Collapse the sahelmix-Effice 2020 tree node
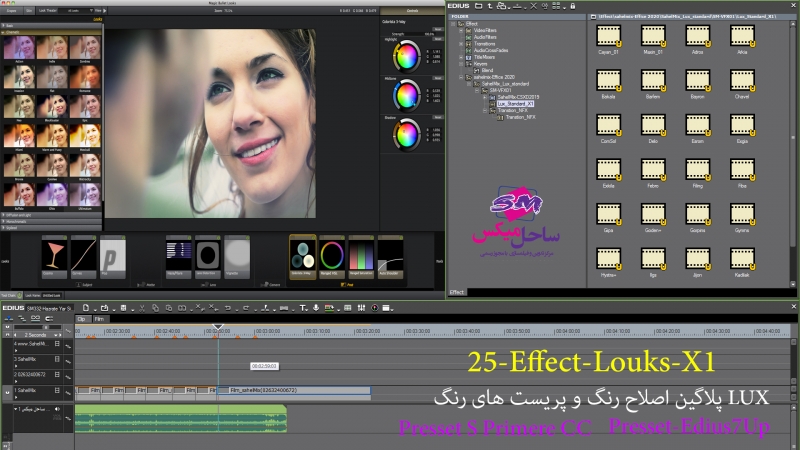800x450 pixels. point(461,77)
